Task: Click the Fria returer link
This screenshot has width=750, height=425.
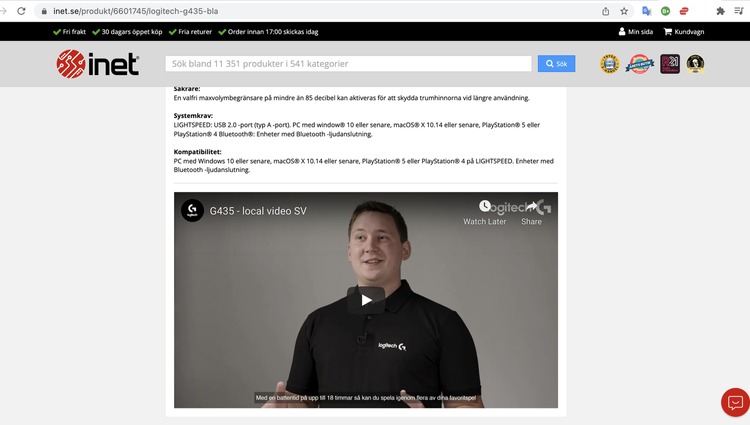Action: pyautogui.click(x=190, y=32)
